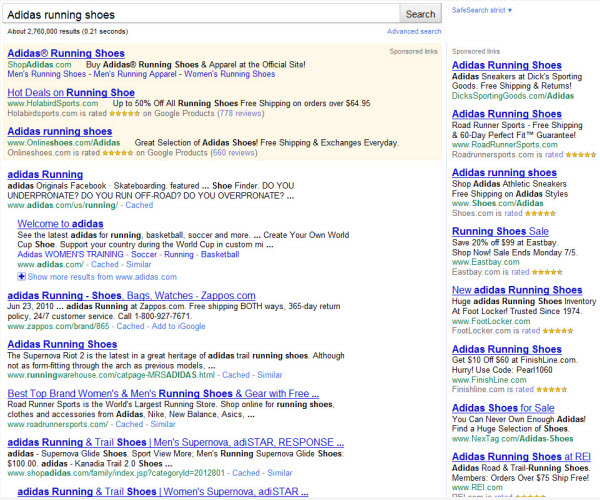Open the Advanced search link
Screen dimensions: 600x500
[413, 32]
